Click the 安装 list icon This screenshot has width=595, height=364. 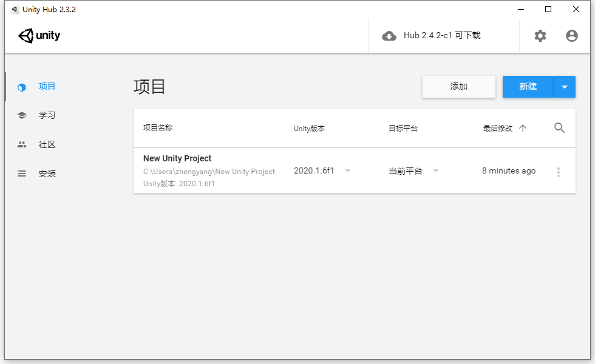tap(22, 174)
